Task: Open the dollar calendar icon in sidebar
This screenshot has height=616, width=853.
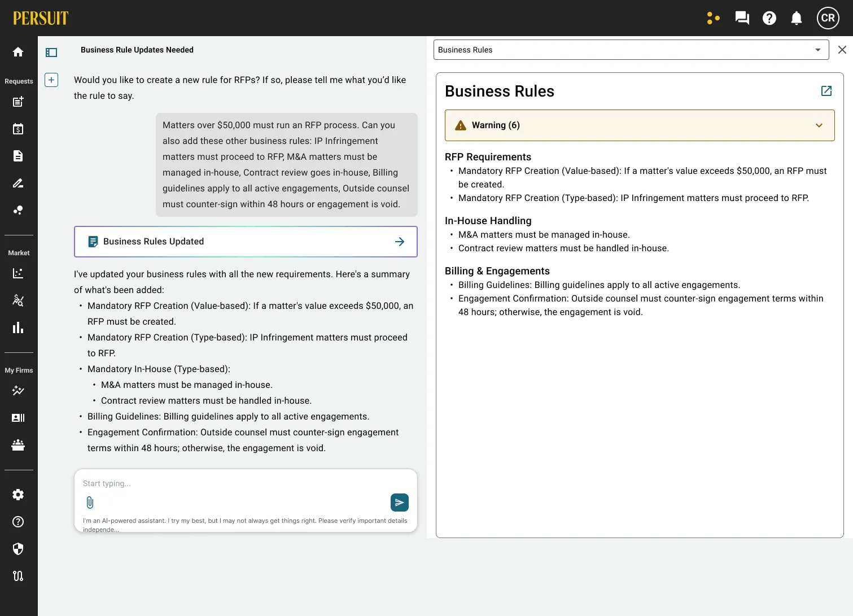Action: point(18,129)
